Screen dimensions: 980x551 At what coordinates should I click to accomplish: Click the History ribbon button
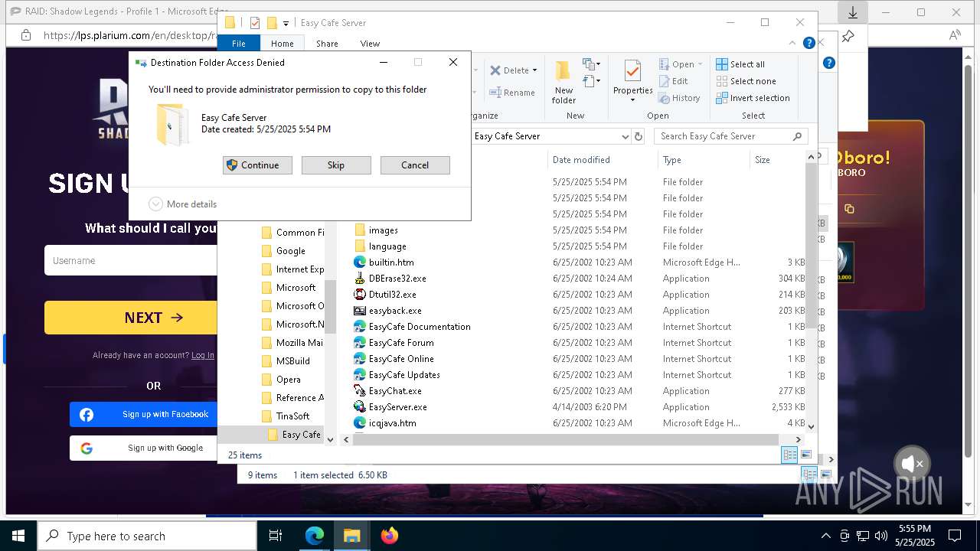pyautogui.click(x=679, y=98)
